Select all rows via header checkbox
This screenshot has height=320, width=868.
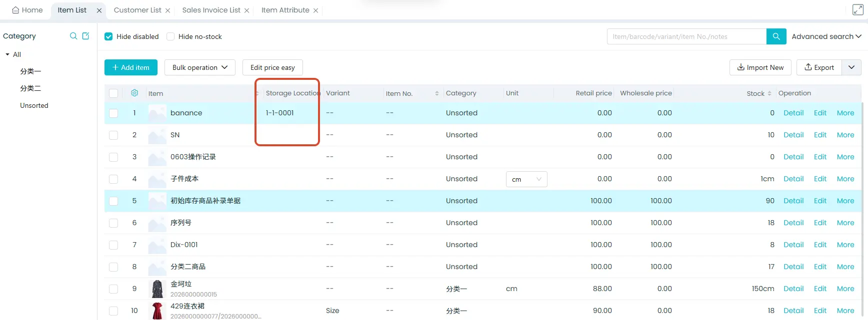tap(113, 93)
